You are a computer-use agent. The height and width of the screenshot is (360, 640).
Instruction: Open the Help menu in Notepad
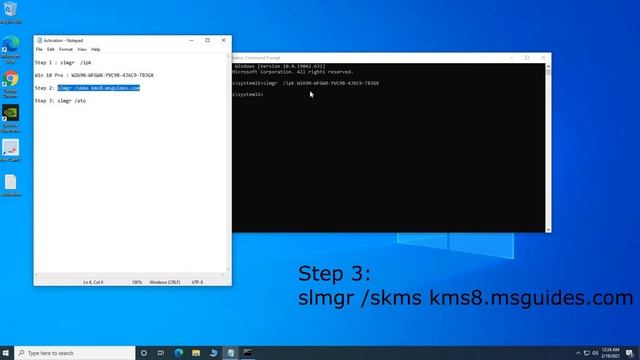[96, 49]
